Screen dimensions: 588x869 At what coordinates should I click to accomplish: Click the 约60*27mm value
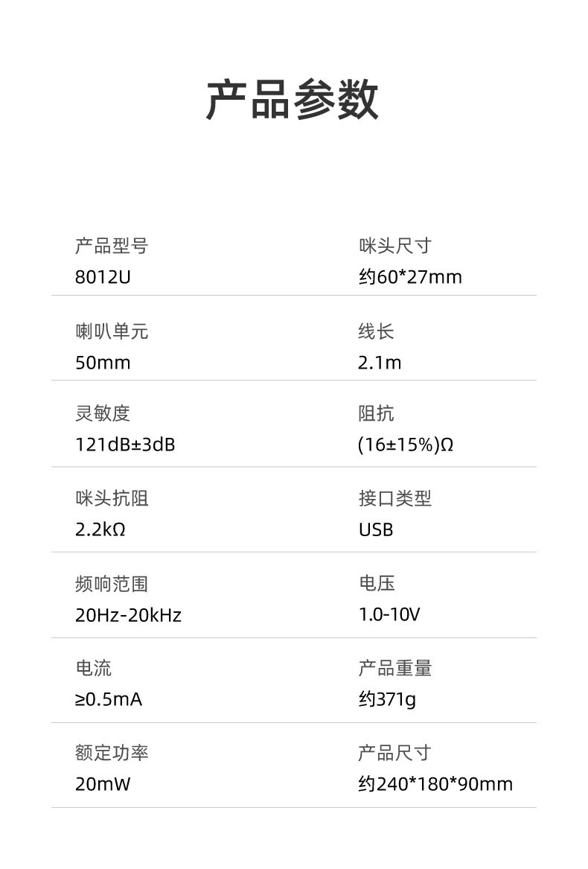pyautogui.click(x=409, y=278)
